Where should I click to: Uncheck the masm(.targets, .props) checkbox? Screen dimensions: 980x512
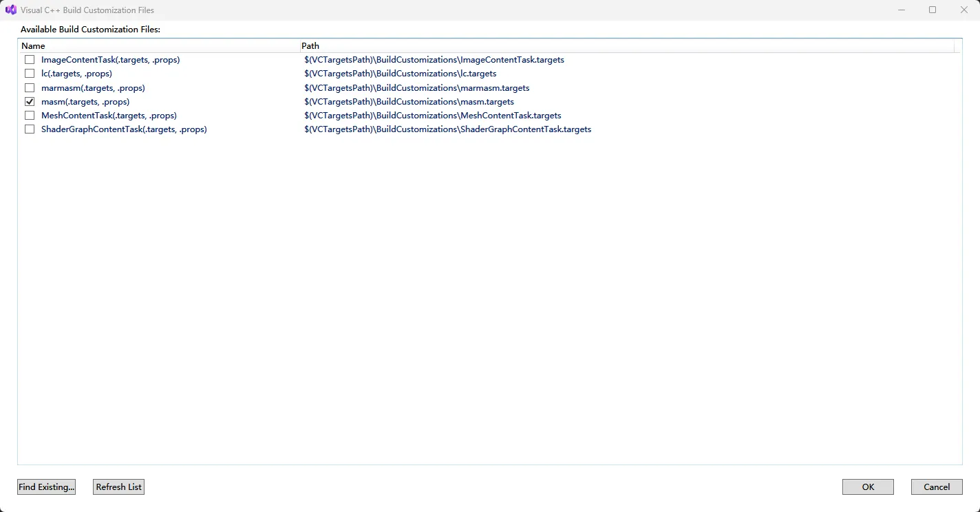30,102
